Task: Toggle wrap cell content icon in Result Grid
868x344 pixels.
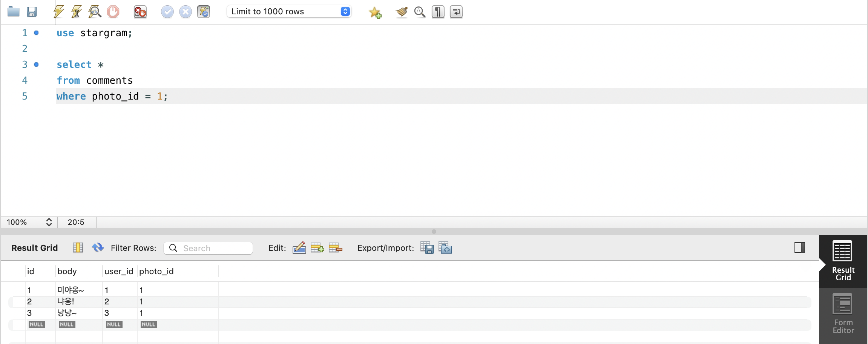Action: coord(78,247)
